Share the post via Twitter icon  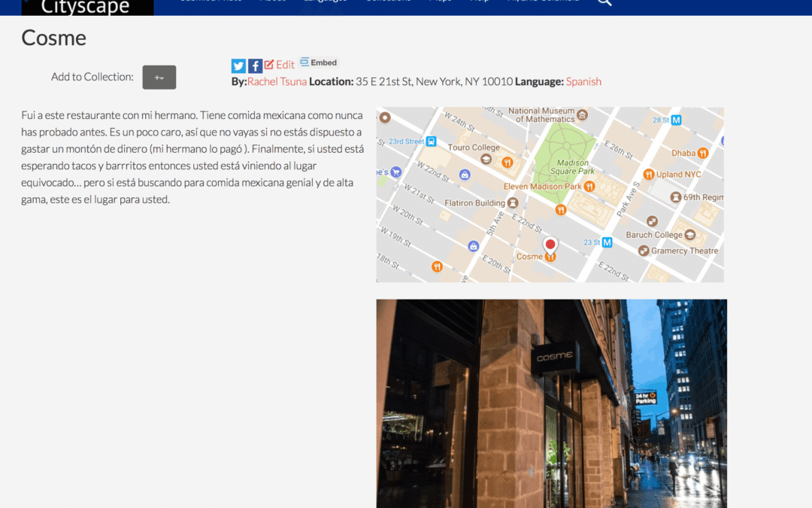[x=238, y=65]
